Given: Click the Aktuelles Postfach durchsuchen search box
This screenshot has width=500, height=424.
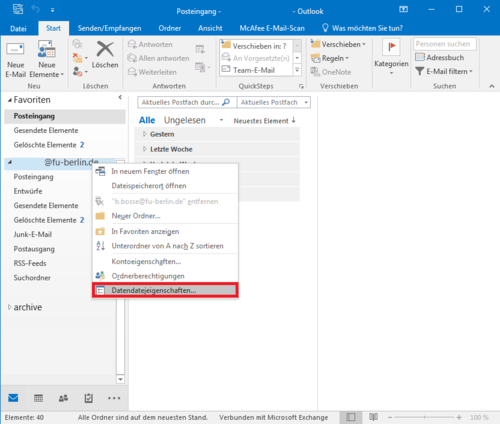Looking at the screenshot, I should (x=187, y=102).
